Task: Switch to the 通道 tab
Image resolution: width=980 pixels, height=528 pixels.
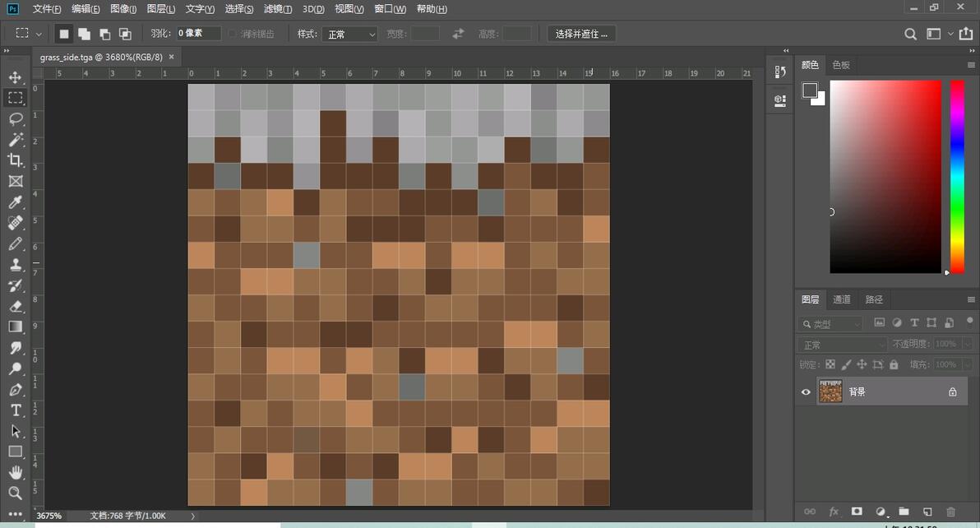Action: point(841,299)
